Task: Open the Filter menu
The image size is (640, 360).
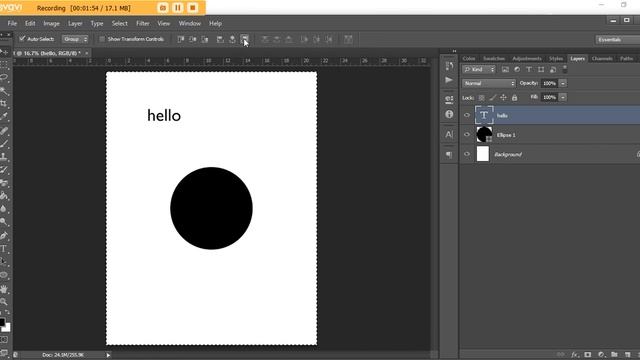Action: [142, 24]
